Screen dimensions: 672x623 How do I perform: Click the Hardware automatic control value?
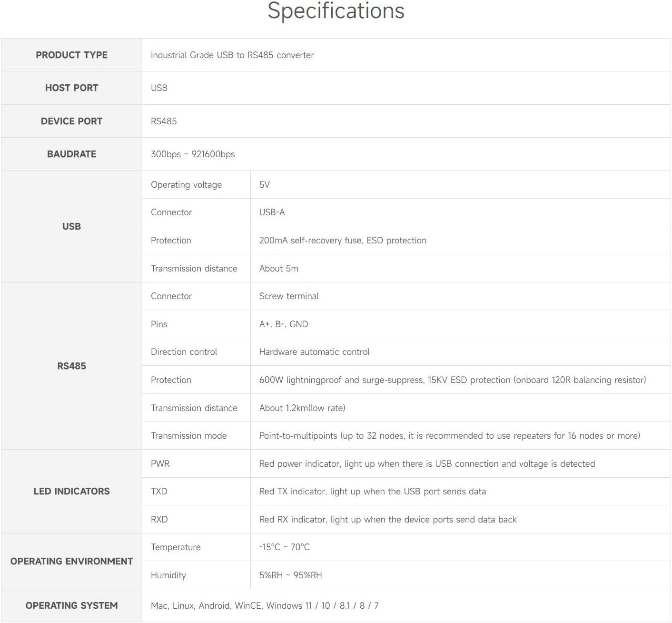point(314,352)
